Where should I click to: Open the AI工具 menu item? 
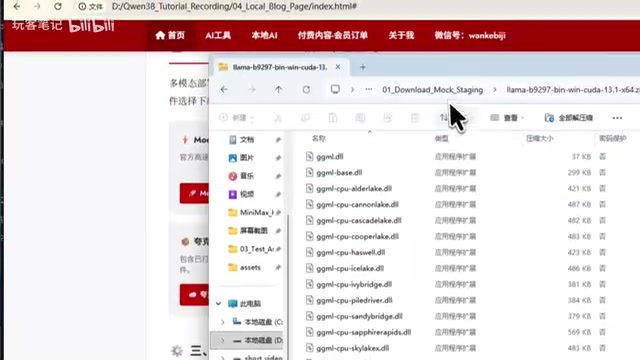(x=218, y=36)
